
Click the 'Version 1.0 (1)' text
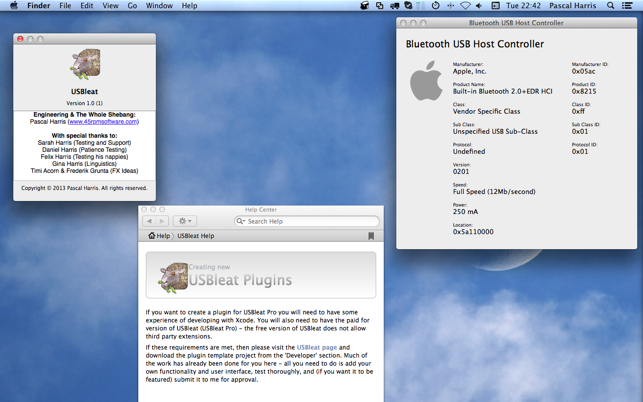(x=84, y=103)
